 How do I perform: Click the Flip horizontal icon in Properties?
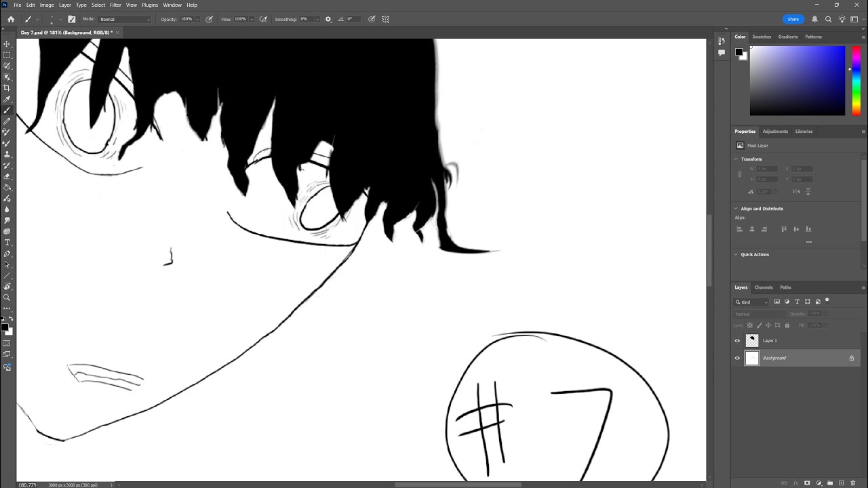pos(796,192)
